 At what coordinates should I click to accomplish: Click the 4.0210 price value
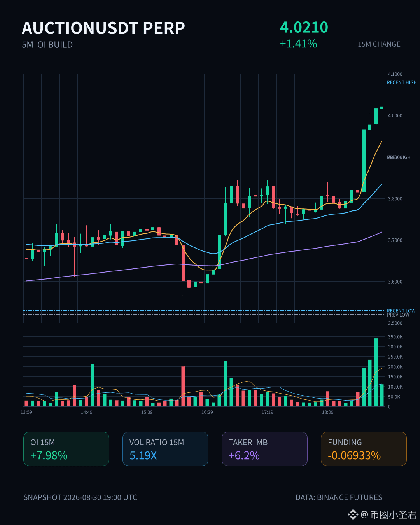304,27
